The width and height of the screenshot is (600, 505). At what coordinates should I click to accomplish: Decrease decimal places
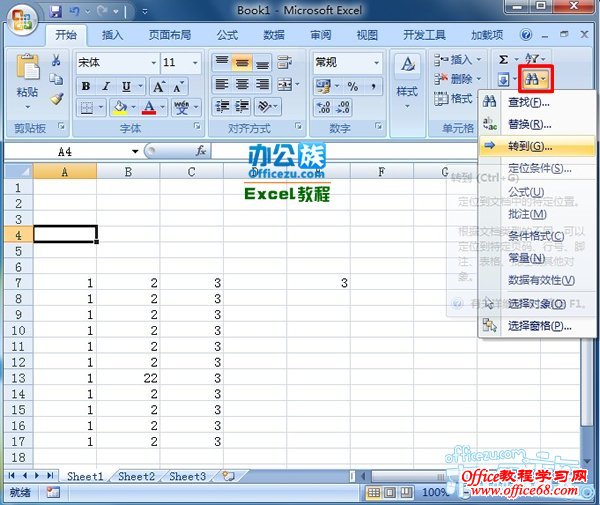pos(342,108)
